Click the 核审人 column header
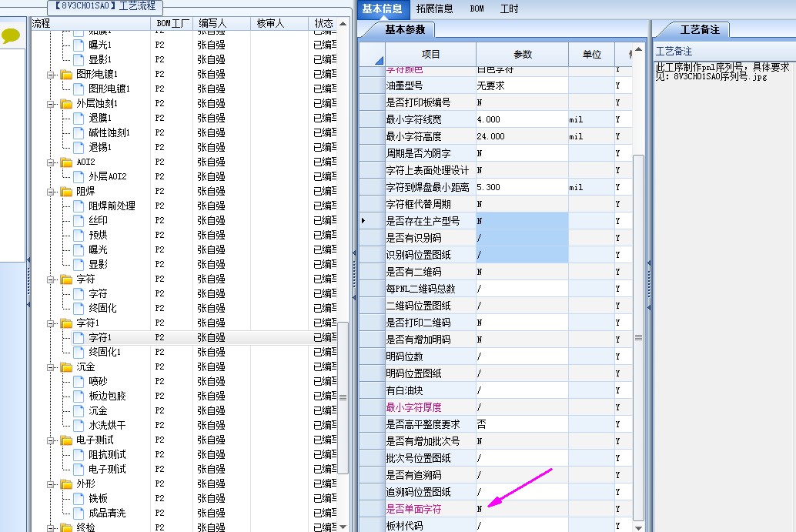 tap(279, 23)
